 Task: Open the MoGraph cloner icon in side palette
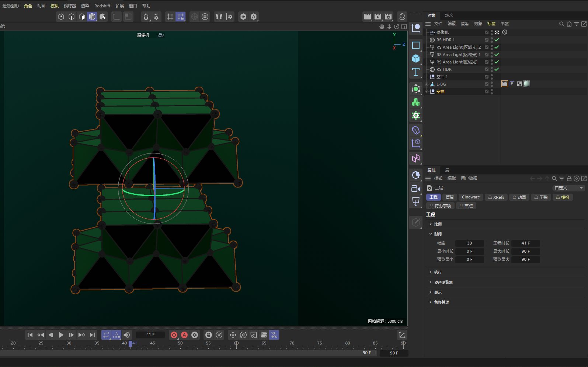pos(416,102)
